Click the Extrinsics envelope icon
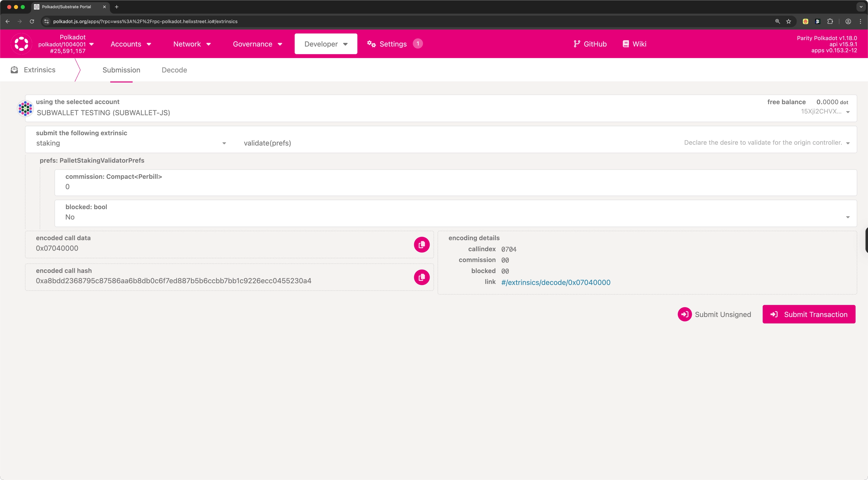This screenshot has height=480, width=868. [x=14, y=70]
